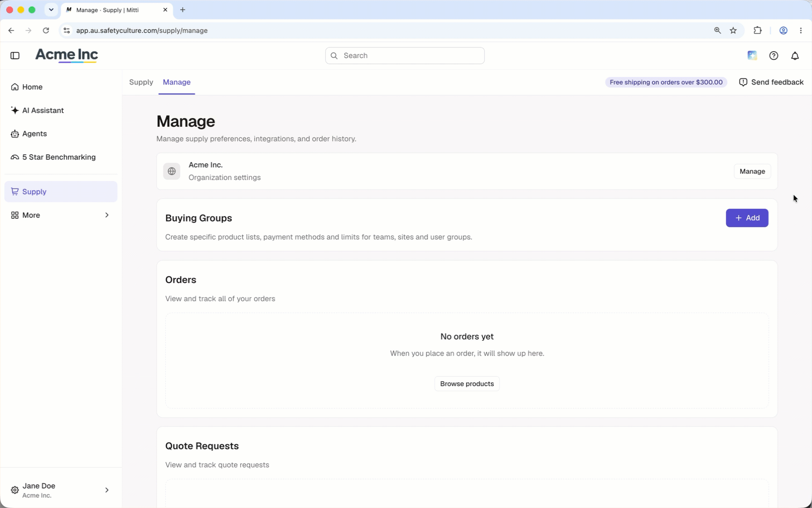This screenshot has height=508, width=812.
Task: Click the browser address bar URL
Action: [142, 30]
